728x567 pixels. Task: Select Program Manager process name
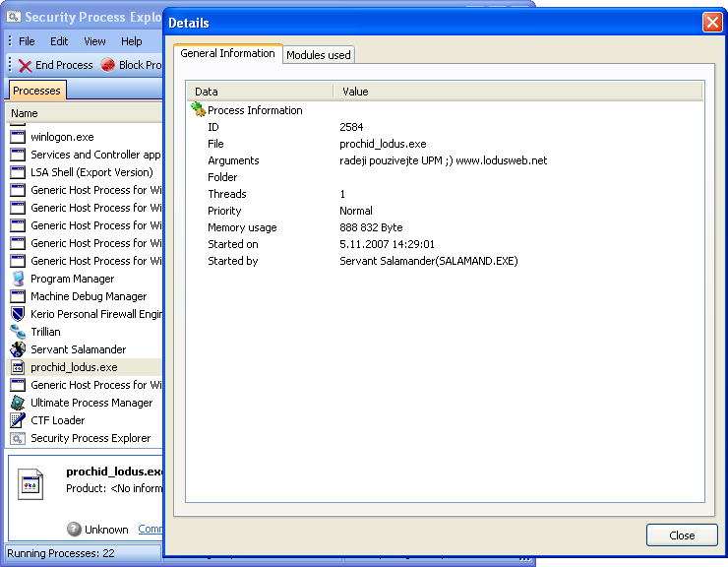73,279
